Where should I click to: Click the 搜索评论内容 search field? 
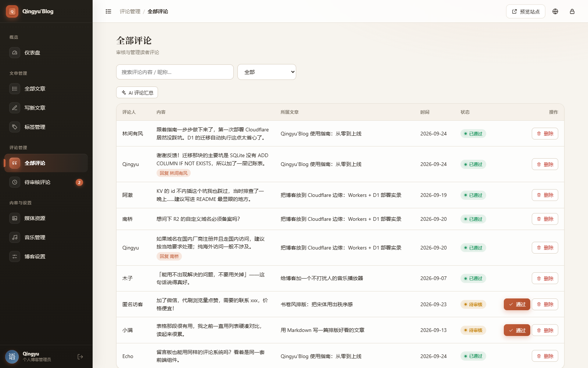175,72
